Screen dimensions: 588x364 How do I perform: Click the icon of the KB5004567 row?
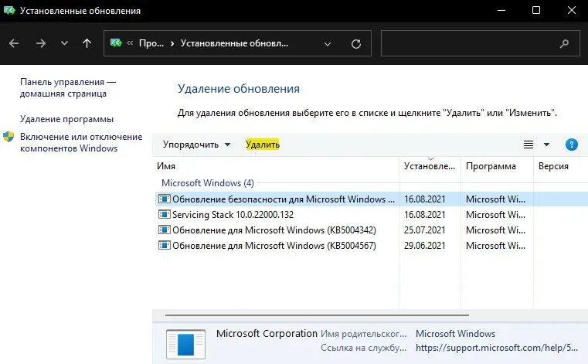[164, 246]
